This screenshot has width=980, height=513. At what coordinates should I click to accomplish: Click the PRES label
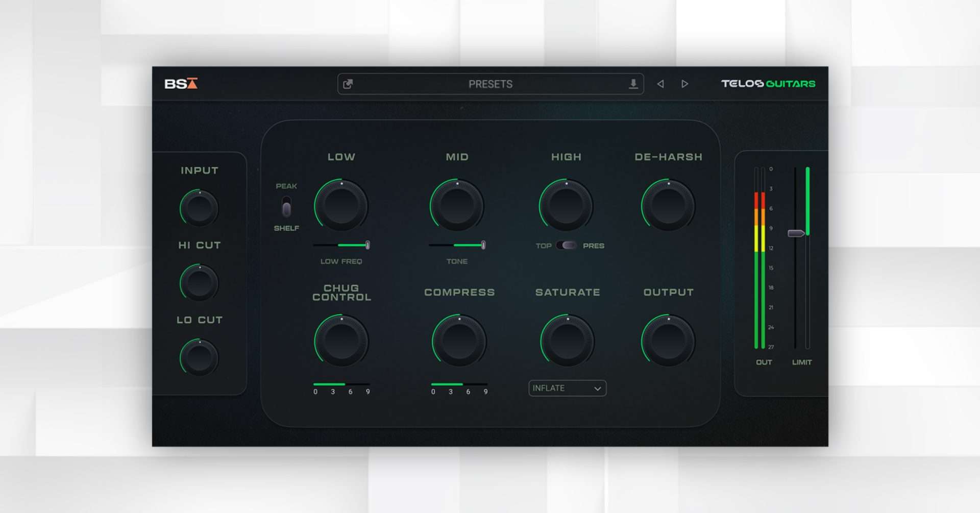click(x=594, y=246)
